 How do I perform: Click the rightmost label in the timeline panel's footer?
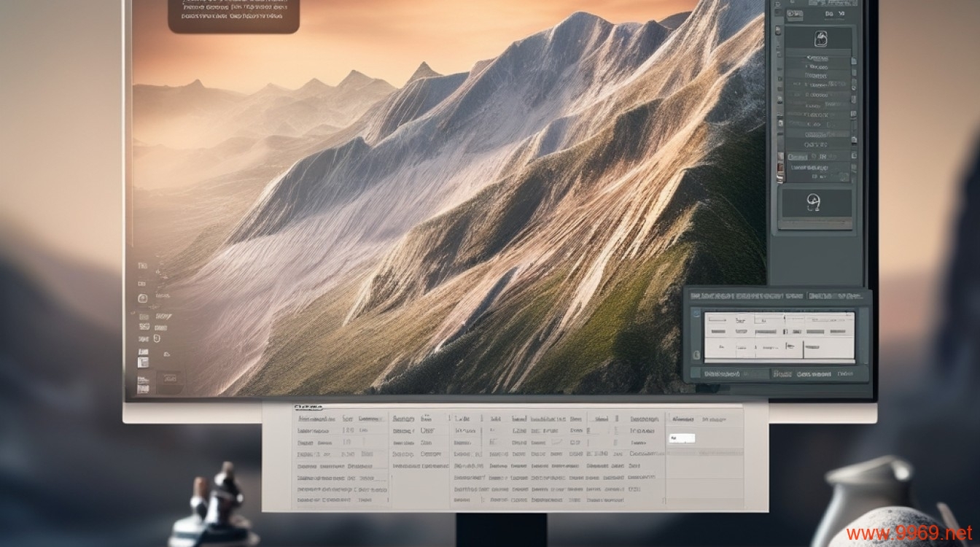tap(846, 373)
